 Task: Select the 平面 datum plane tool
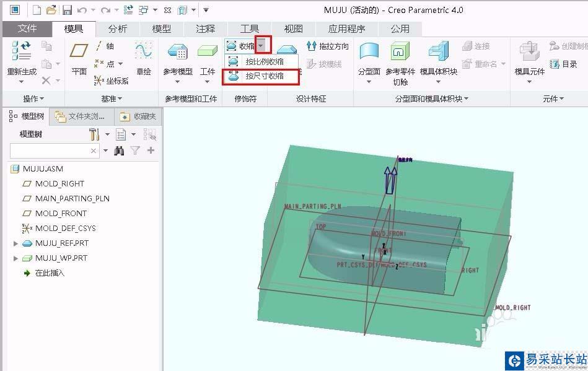click(79, 58)
